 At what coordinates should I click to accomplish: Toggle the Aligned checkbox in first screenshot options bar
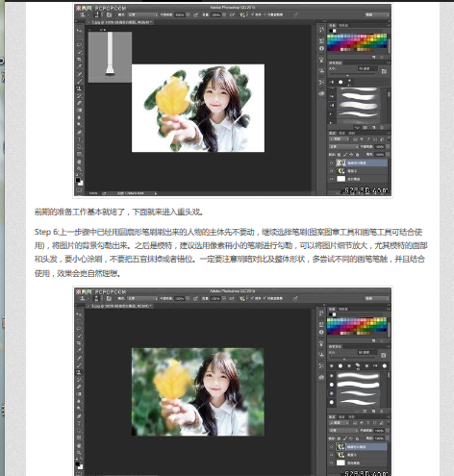pos(252,14)
